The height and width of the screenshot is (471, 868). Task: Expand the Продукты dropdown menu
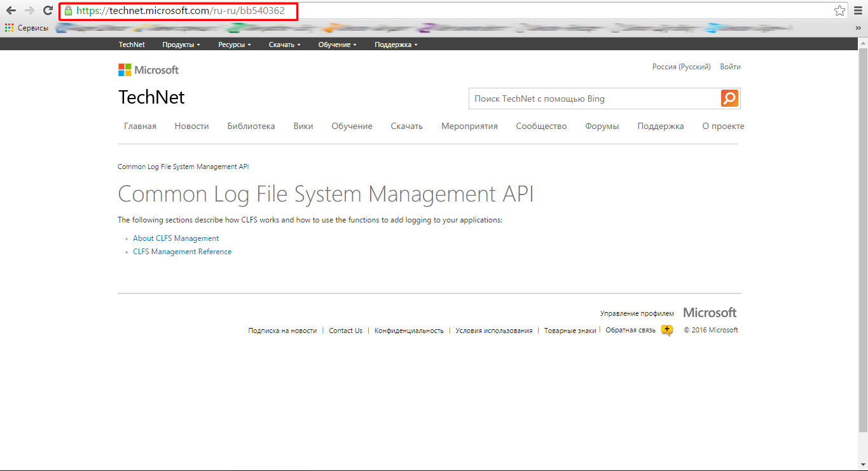point(181,44)
